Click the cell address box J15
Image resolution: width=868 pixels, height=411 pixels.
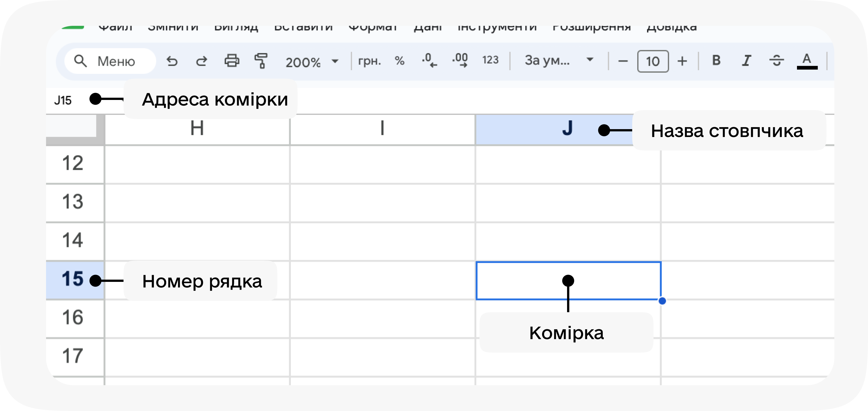tap(63, 100)
